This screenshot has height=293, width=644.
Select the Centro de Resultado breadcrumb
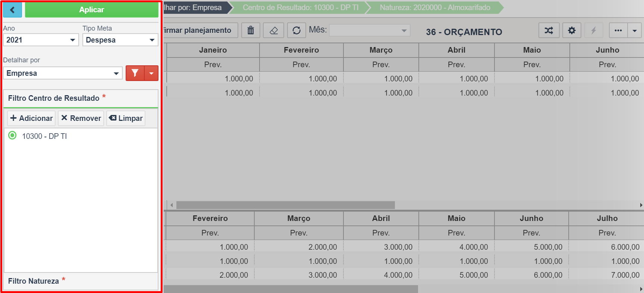[300, 7]
